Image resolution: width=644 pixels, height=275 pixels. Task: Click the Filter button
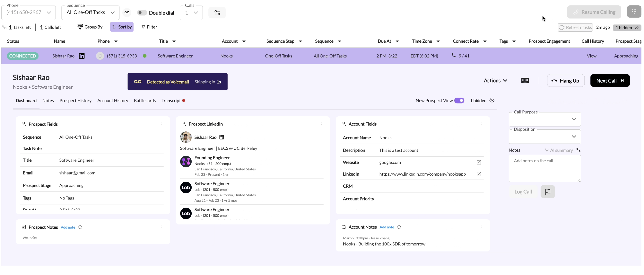[x=149, y=27]
